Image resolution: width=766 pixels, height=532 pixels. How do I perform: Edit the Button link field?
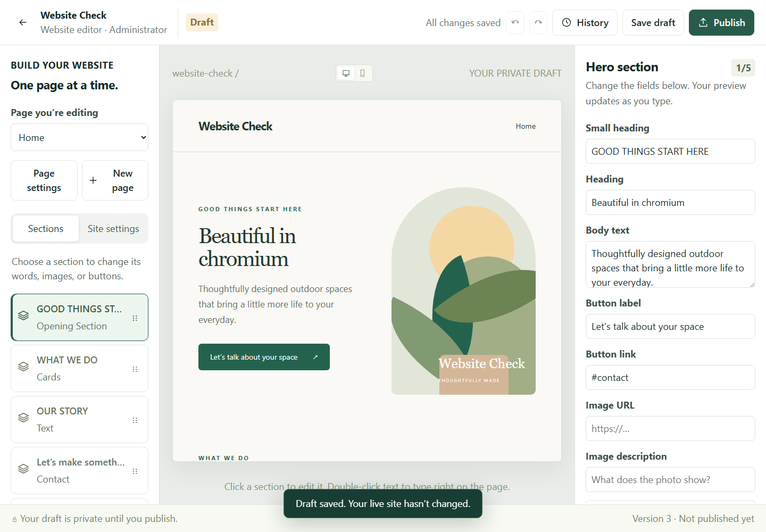click(x=670, y=378)
